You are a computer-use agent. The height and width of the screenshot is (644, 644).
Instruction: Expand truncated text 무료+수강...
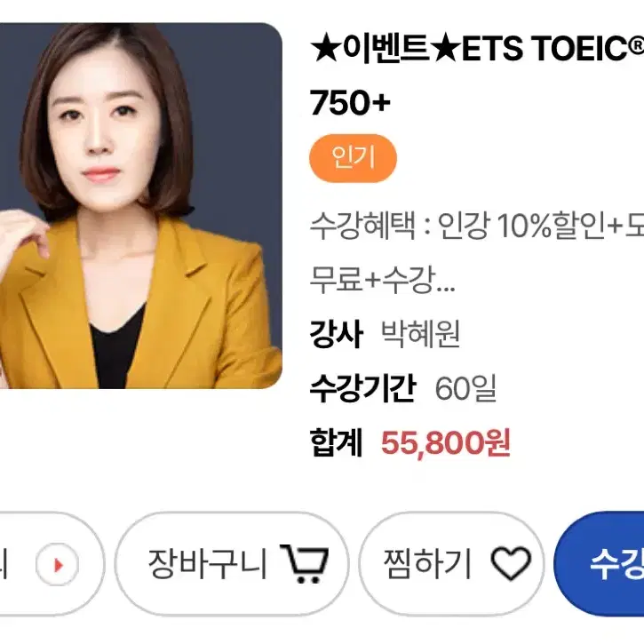coord(382,280)
